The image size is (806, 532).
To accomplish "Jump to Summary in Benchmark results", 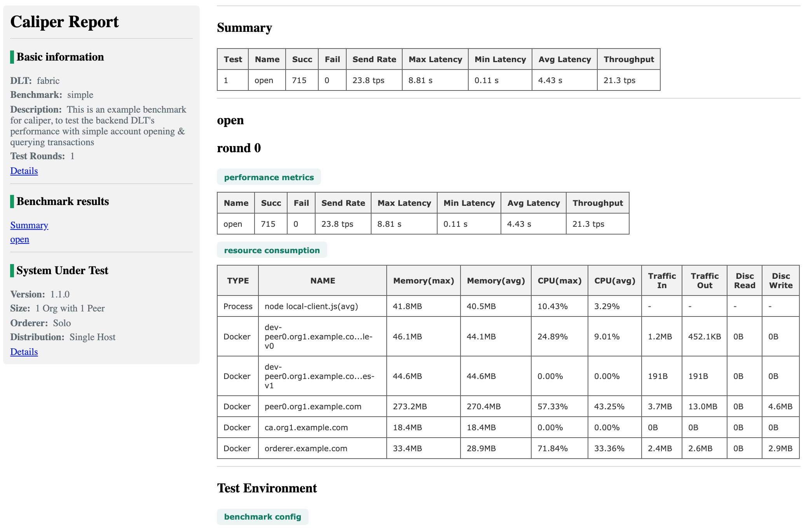I will click(x=29, y=225).
